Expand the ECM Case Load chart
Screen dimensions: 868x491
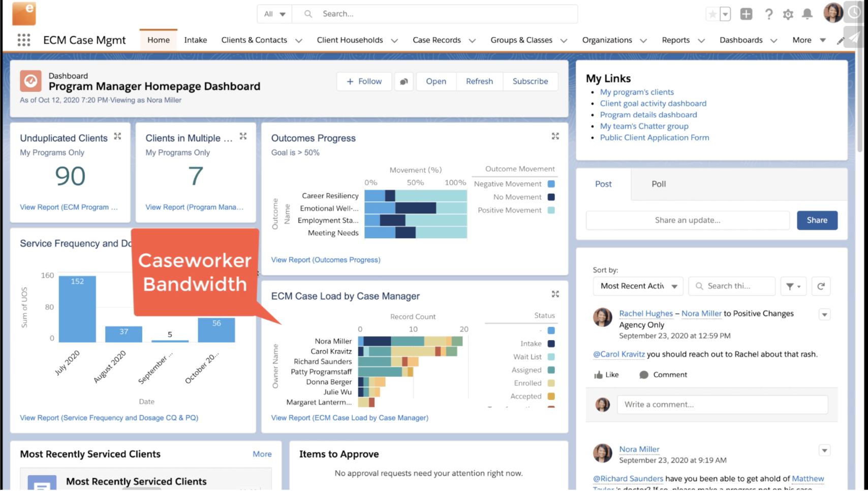555,294
